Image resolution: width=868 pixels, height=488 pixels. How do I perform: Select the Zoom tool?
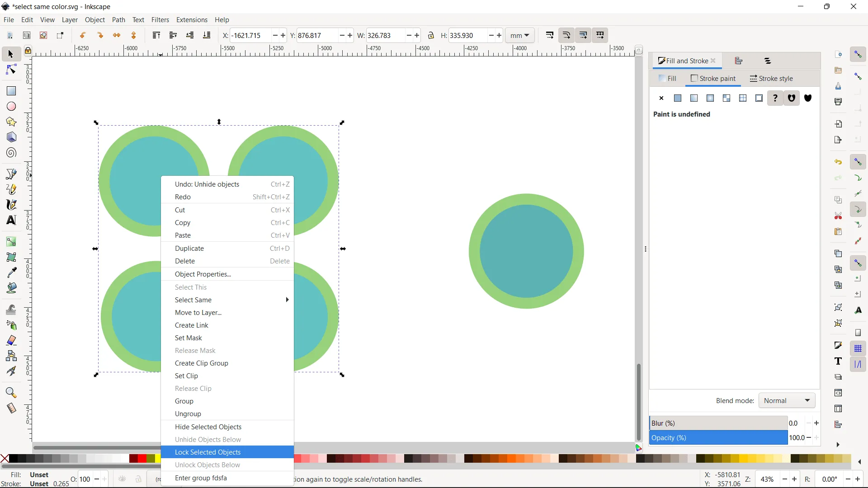[10, 393]
